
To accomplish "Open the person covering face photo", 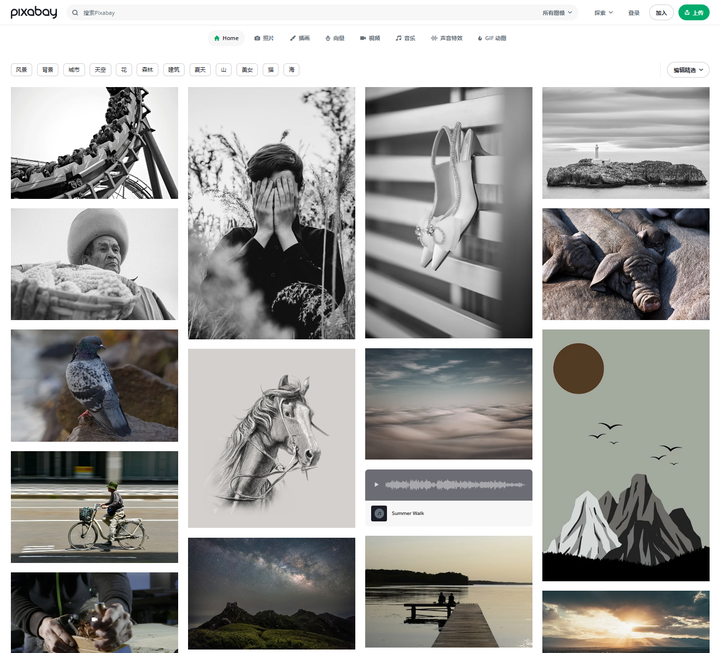I will [x=271, y=213].
